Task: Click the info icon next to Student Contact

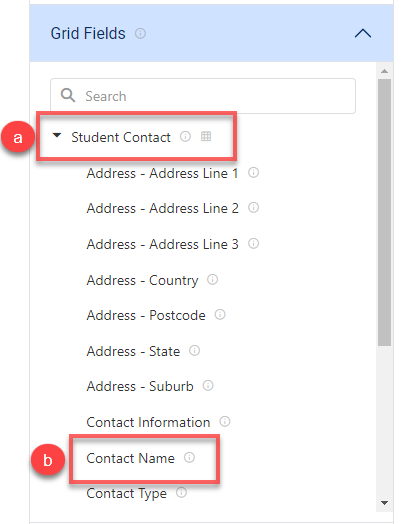Action: pos(185,136)
